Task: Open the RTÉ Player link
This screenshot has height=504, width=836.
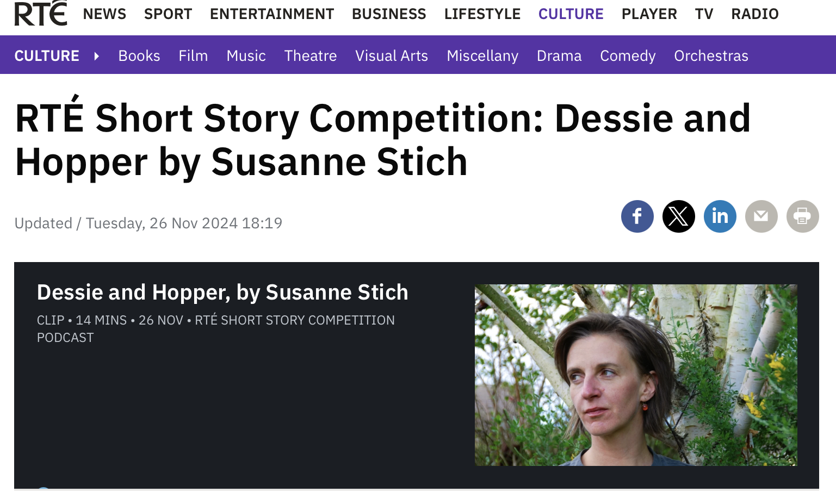Action: (x=649, y=14)
